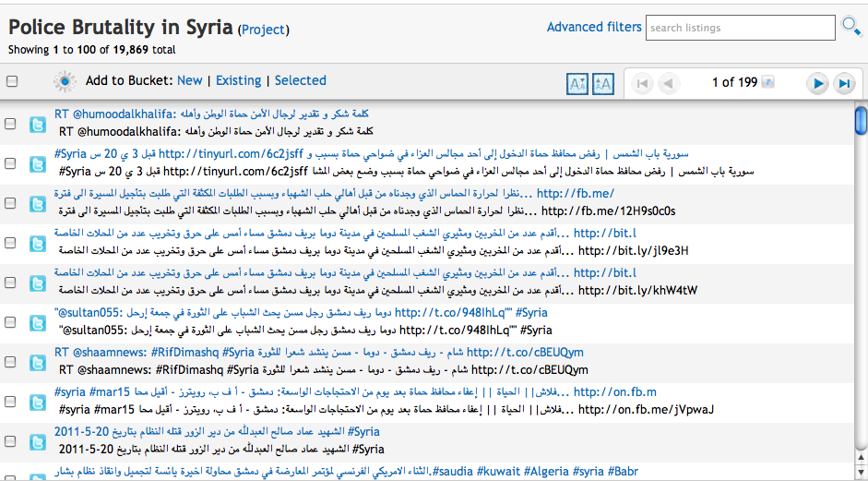Click the magnifier search icon
The width and height of the screenshot is (868, 481).
coord(850,27)
